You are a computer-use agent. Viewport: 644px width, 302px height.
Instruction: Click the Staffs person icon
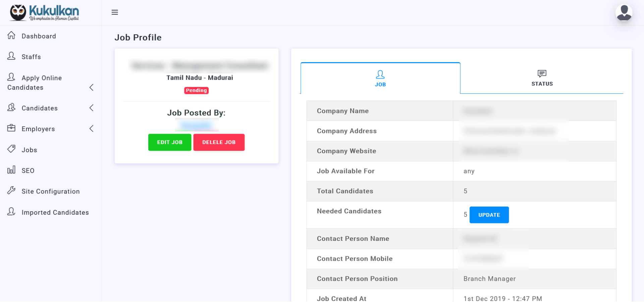[11, 56]
